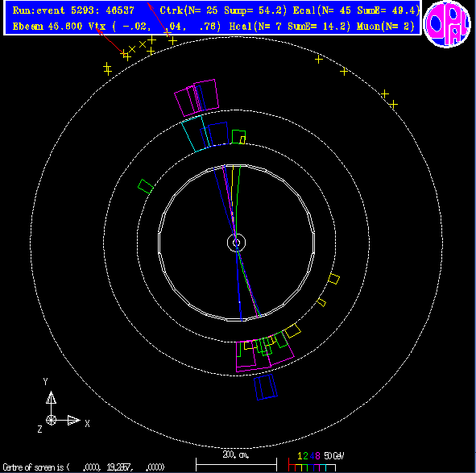Click the Ebeam 45.600 value in header
476x473 pixels.
point(48,27)
